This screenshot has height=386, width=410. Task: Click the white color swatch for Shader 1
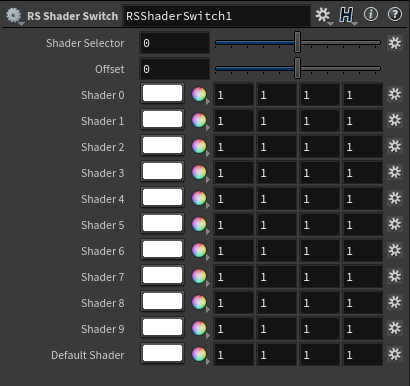point(162,120)
